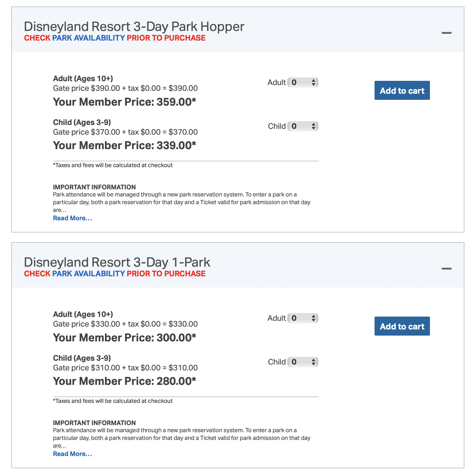Collapse the 3-Day 1-Park section
Image resolution: width=476 pixels, height=476 pixels.
[446, 269]
